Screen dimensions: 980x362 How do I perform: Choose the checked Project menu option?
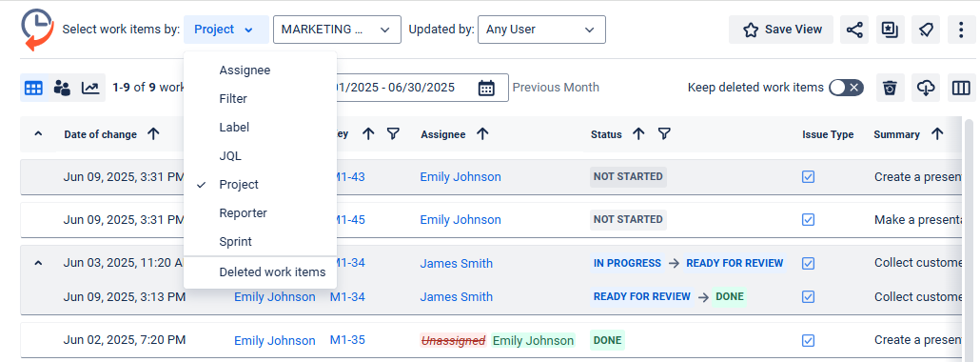point(261,185)
